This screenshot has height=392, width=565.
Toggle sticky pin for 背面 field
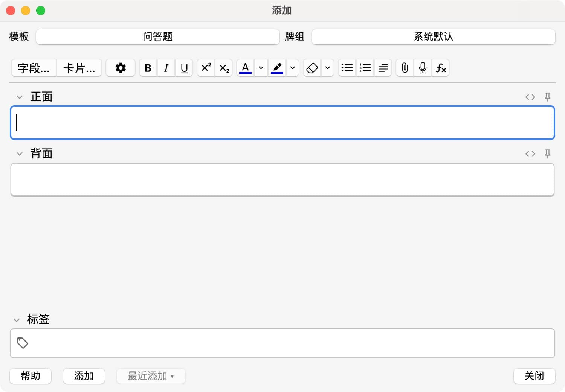[x=548, y=154]
